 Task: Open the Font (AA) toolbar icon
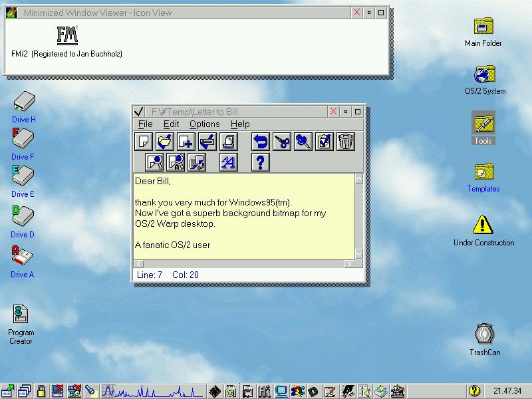click(x=229, y=162)
